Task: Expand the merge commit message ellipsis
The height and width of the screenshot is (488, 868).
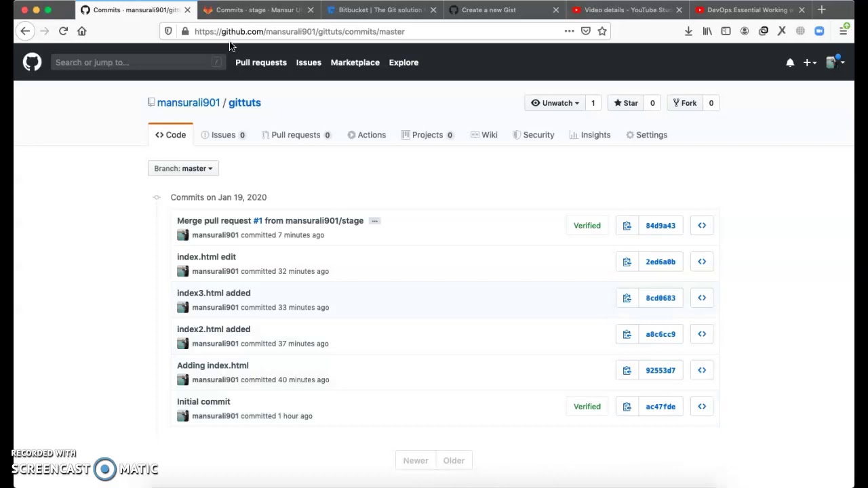Action: click(374, 221)
